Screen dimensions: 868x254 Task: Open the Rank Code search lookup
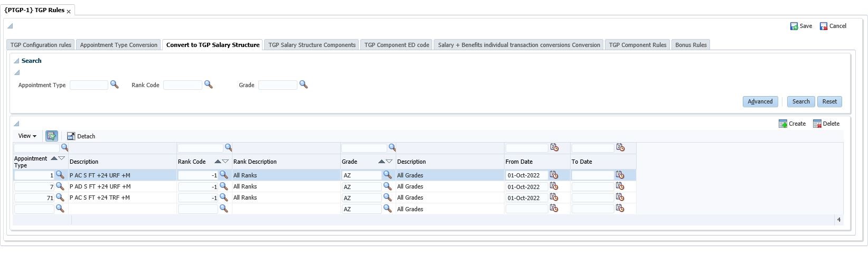pyautogui.click(x=208, y=84)
